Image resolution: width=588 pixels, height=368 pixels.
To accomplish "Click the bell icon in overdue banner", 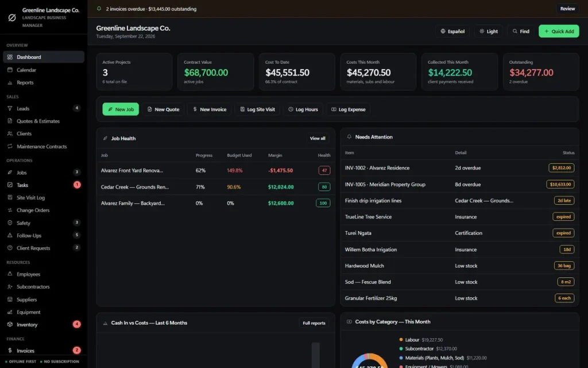I will [99, 9].
